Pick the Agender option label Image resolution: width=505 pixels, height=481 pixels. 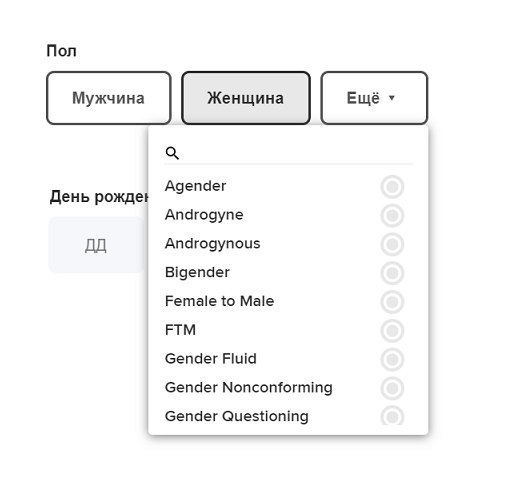coord(195,186)
